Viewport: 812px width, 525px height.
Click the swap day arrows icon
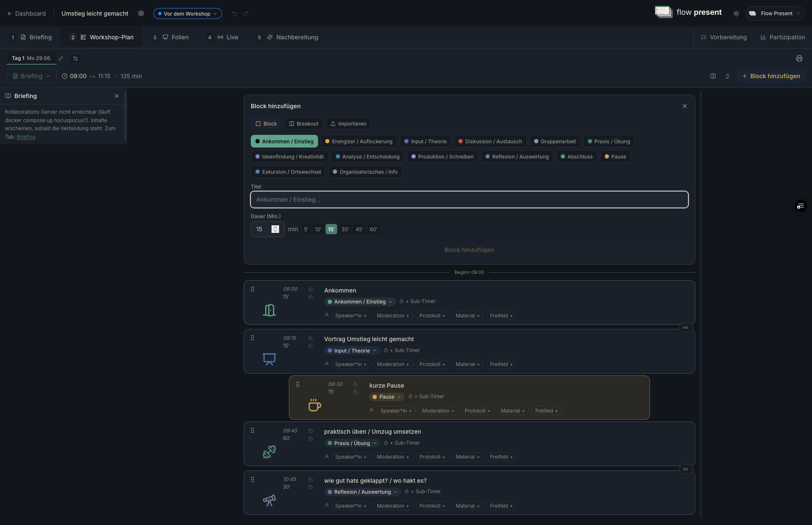point(75,58)
